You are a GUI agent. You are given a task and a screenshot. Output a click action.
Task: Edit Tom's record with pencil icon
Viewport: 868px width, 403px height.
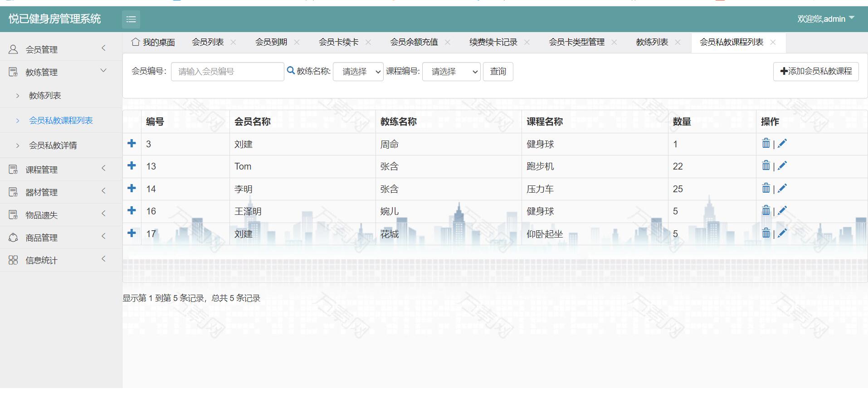pos(782,166)
